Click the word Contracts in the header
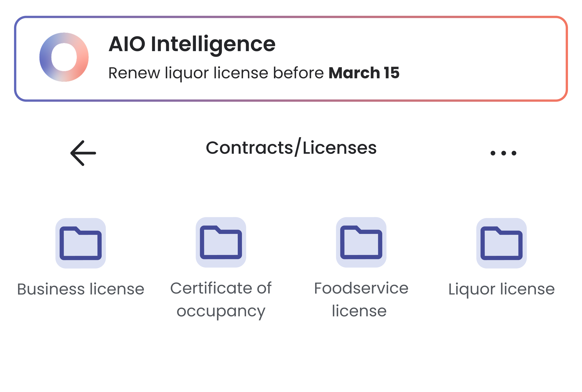582x392 pixels. 249,148
